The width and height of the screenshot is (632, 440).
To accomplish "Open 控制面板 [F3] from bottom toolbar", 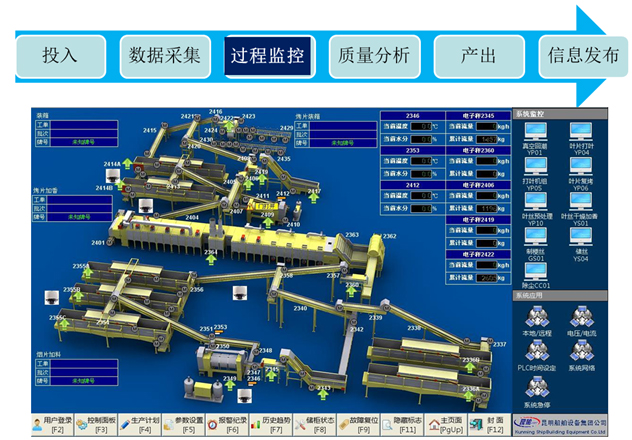I will click(98, 424).
